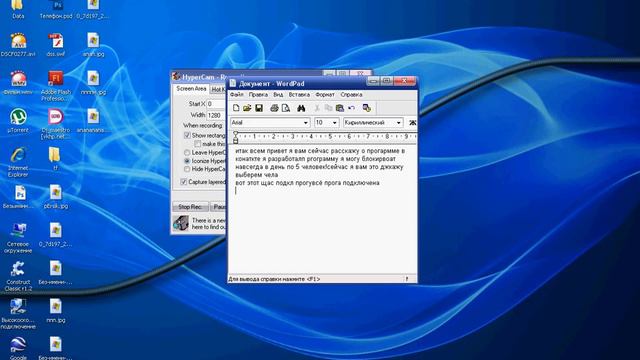This screenshot has height=360, width=640.
Task: Click the left indent marker on WordPad ruler
Action: [x=236, y=140]
